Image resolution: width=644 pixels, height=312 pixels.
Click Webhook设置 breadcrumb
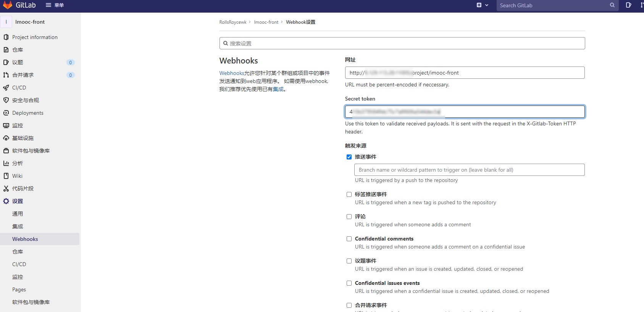click(x=300, y=22)
